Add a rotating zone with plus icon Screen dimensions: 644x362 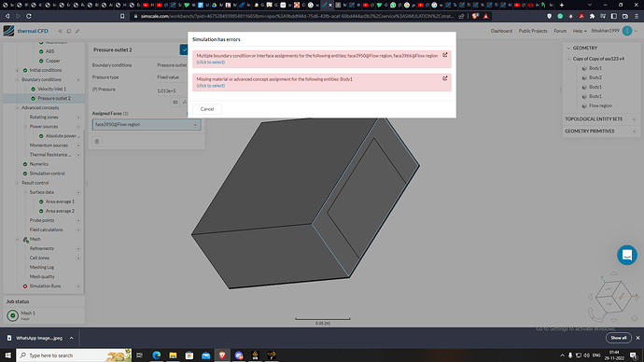click(x=78, y=118)
